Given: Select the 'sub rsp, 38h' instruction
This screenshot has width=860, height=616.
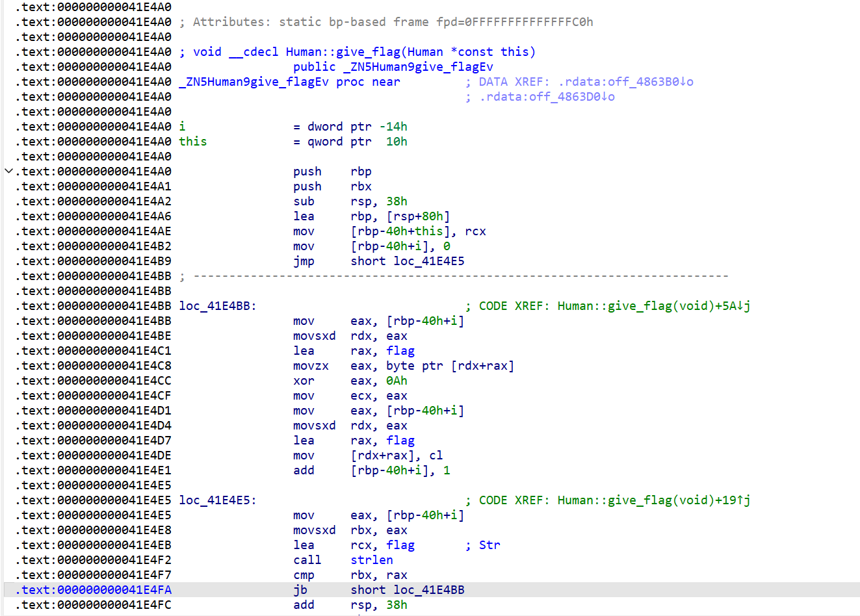Looking at the screenshot, I should pos(350,201).
